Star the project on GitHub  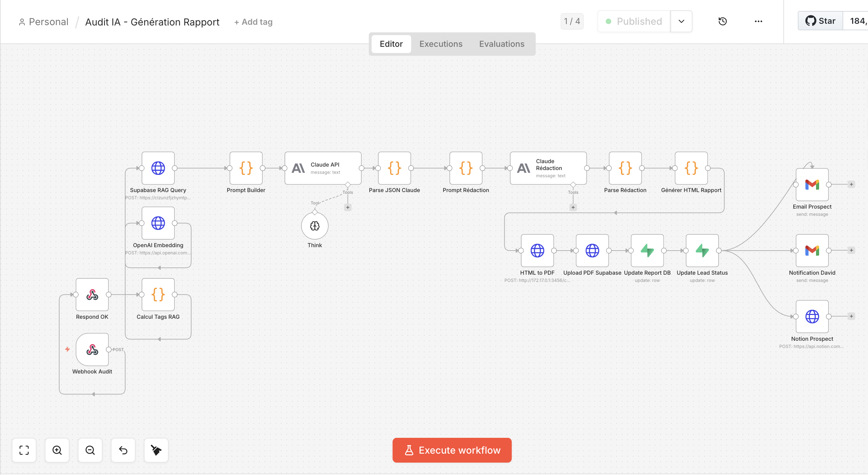tap(820, 21)
